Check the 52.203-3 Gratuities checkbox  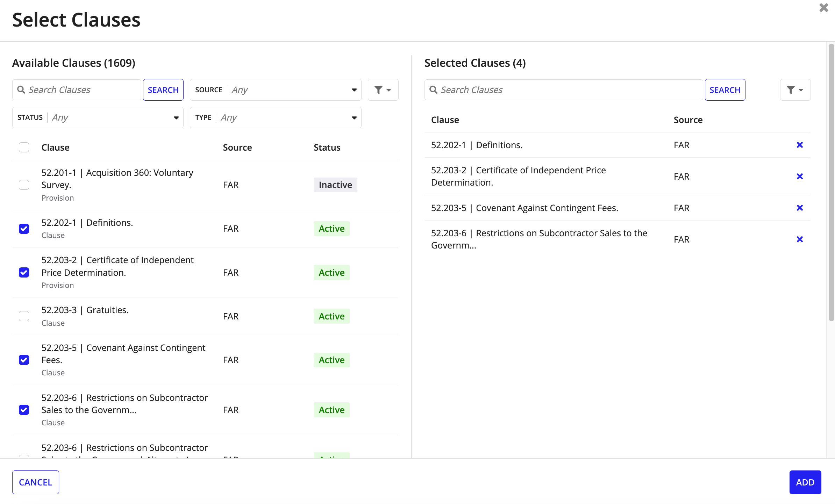[x=24, y=316]
